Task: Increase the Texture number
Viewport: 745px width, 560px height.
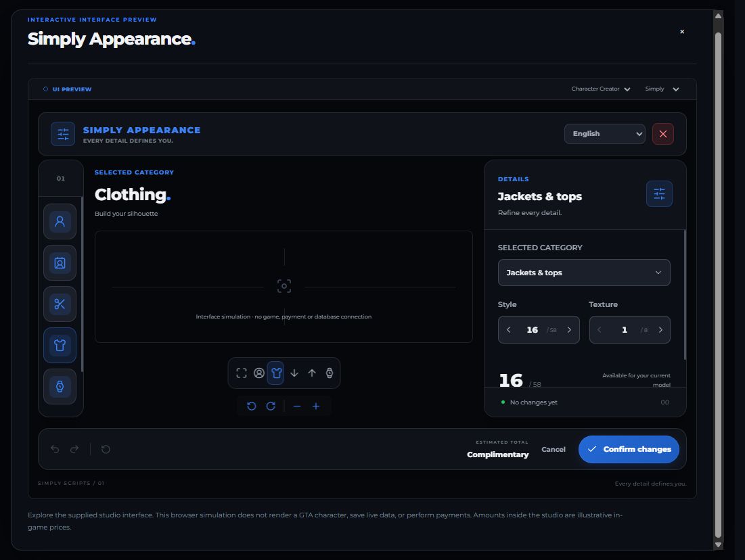Action: pos(660,329)
